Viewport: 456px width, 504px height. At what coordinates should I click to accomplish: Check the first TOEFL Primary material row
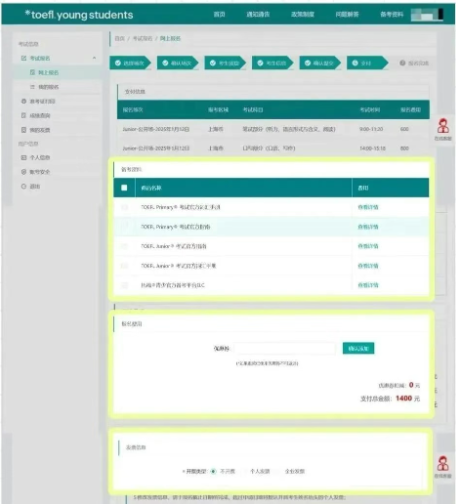pyautogui.click(x=124, y=207)
